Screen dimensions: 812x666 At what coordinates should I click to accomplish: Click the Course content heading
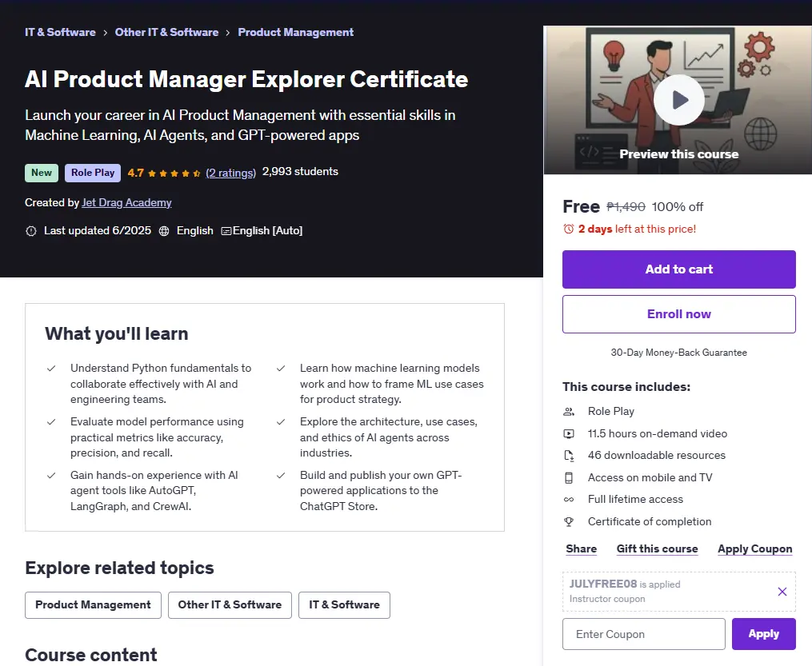click(x=91, y=655)
